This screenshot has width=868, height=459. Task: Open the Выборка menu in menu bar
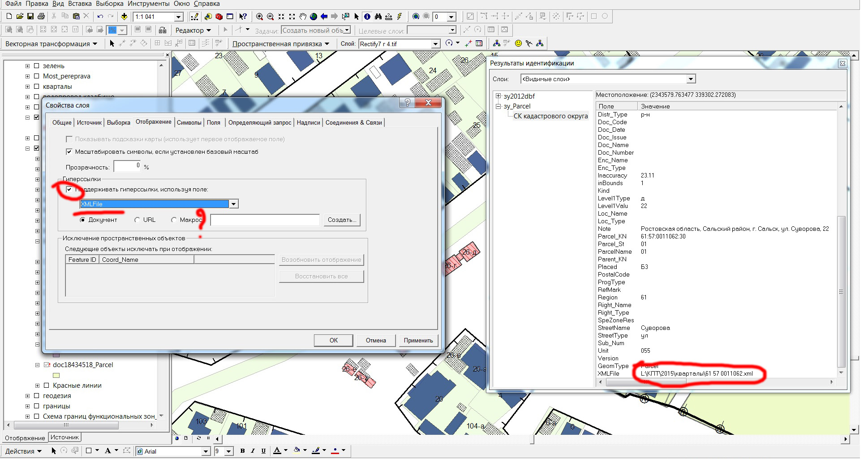[109, 4]
